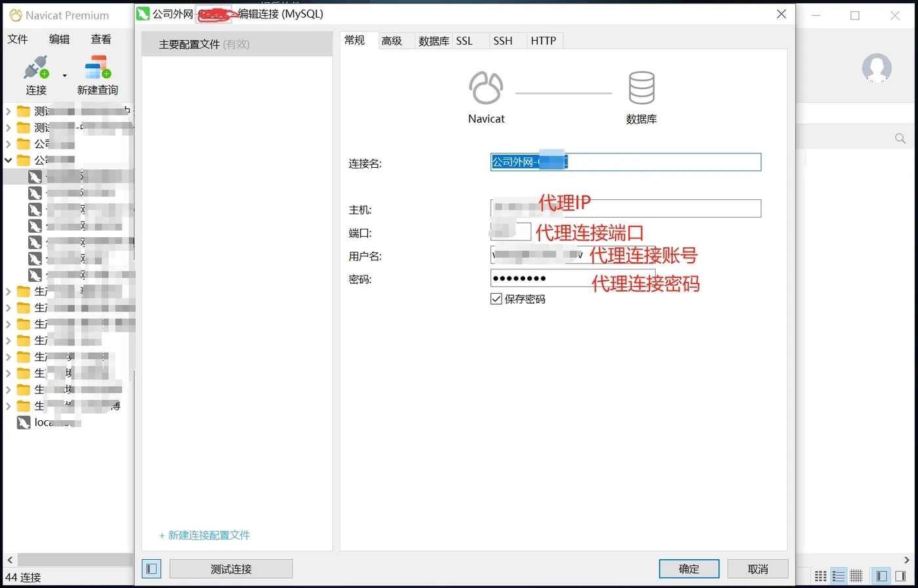Click the 44 连接 status bar text
This screenshot has width=918, height=588.
(x=23, y=578)
